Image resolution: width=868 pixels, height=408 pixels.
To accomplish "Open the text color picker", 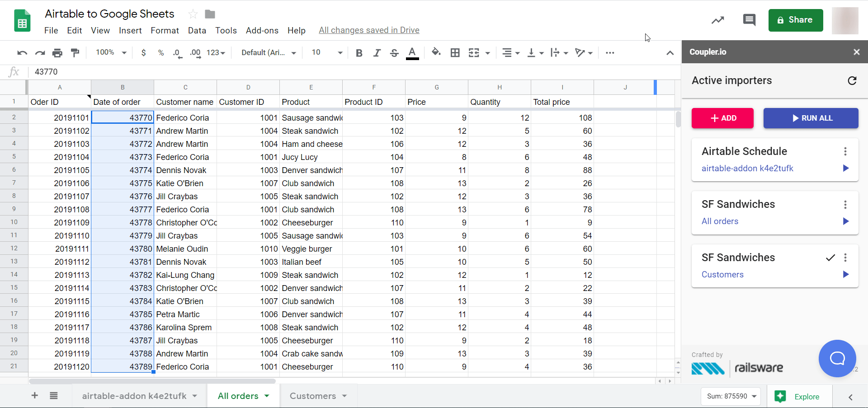I will (412, 53).
